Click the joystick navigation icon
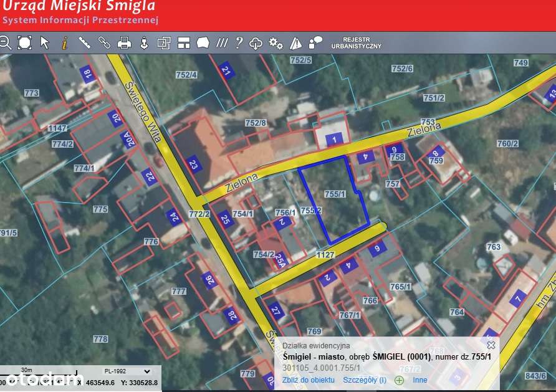 click(144, 43)
